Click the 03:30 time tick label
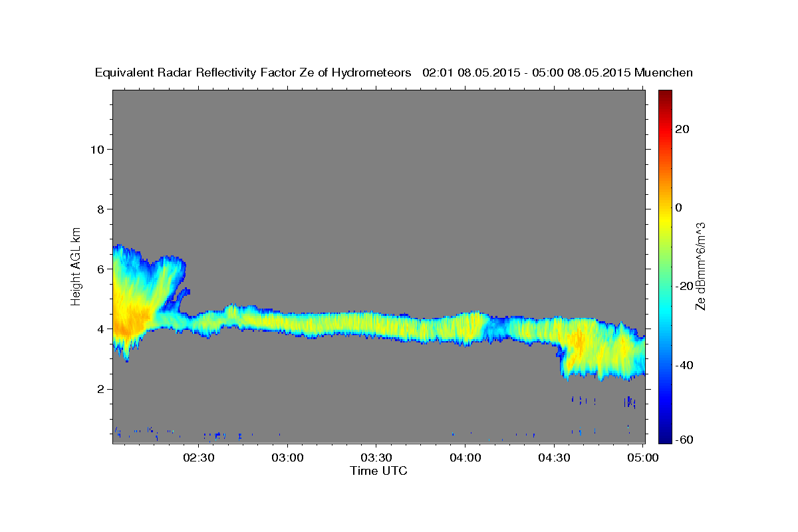The width and height of the screenshot is (798, 532). (376, 458)
